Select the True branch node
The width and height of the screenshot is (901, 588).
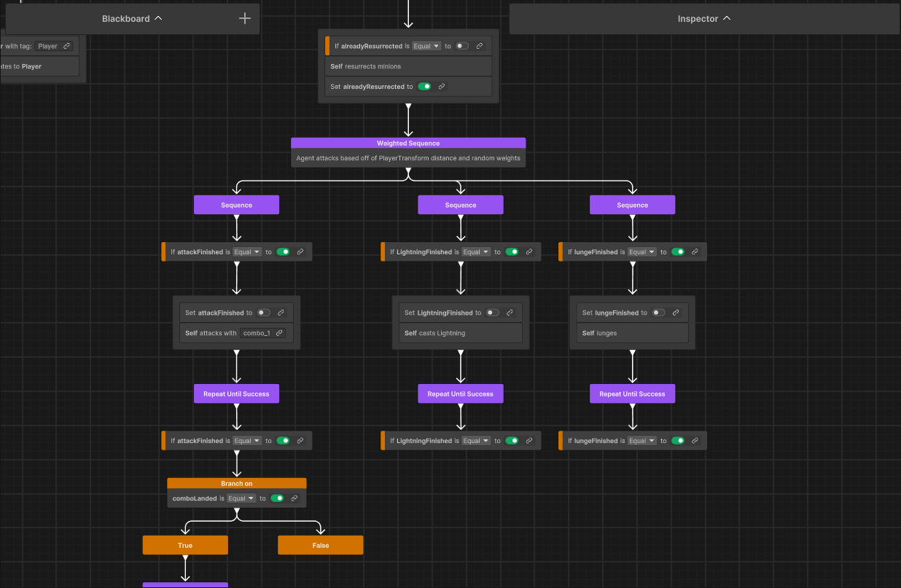[x=185, y=544]
